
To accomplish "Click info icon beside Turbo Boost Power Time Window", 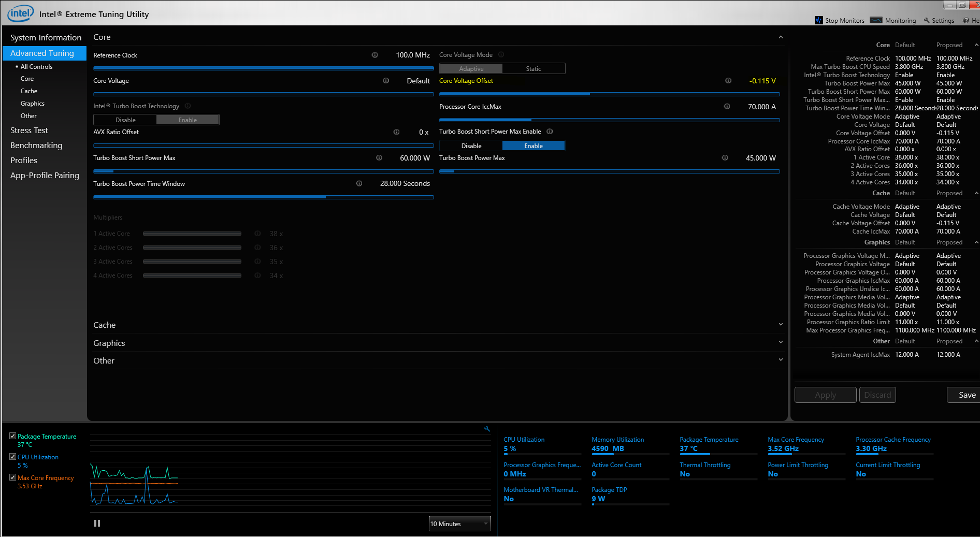I will point(359,184).
